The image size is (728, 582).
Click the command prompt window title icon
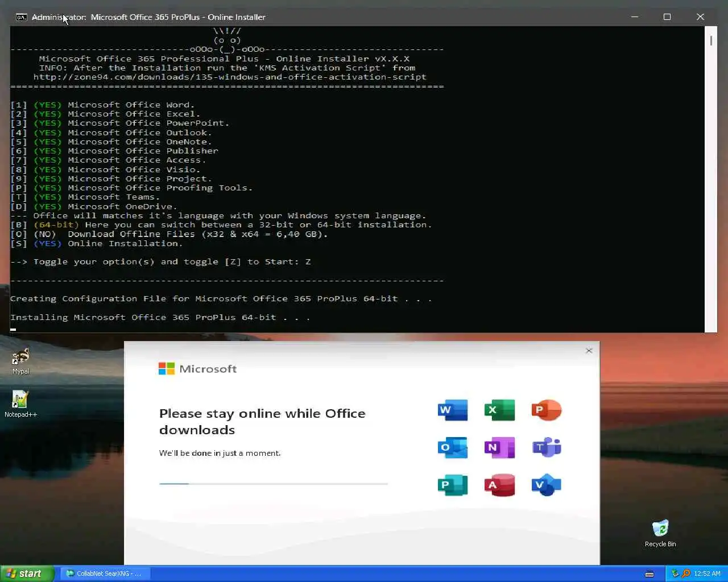coord(21,17)
